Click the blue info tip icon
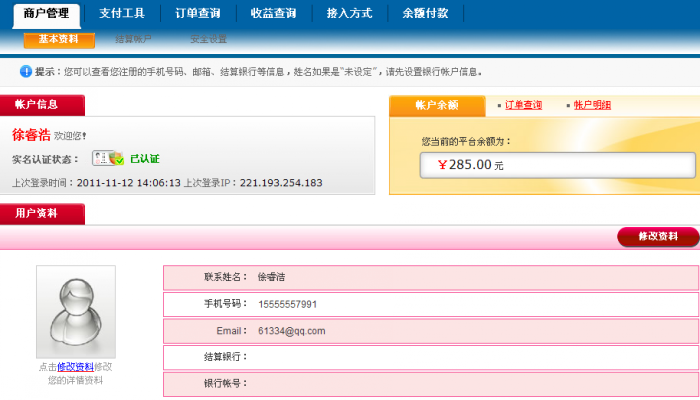 [26, 72]
